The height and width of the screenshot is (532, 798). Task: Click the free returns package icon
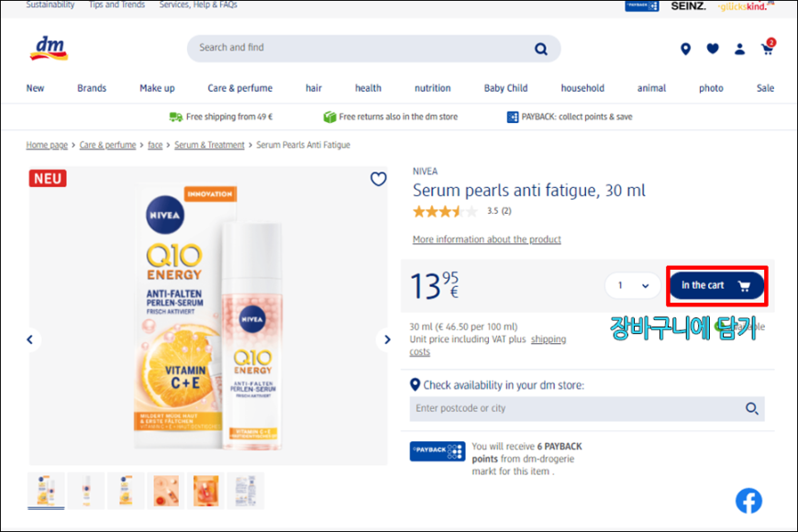point(330,117)
